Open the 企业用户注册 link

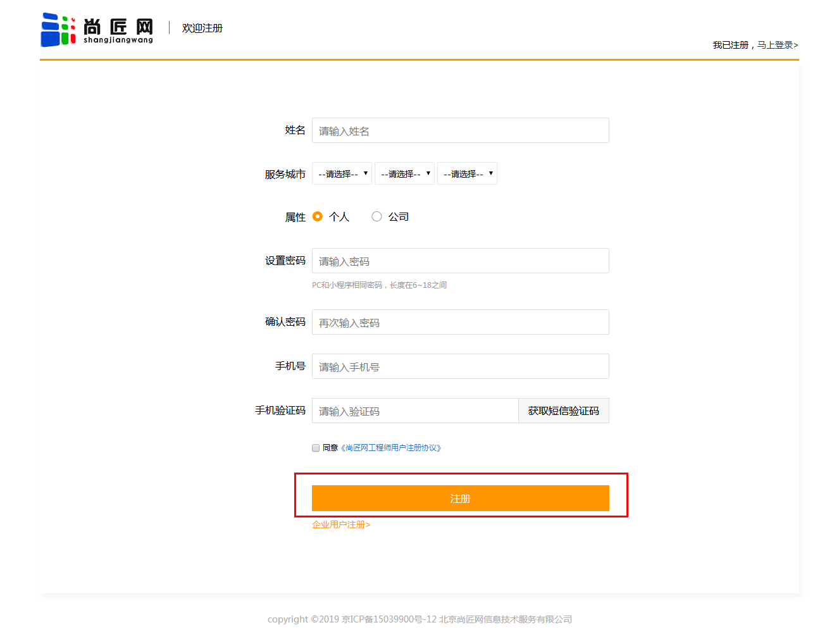tap(341, 524)
